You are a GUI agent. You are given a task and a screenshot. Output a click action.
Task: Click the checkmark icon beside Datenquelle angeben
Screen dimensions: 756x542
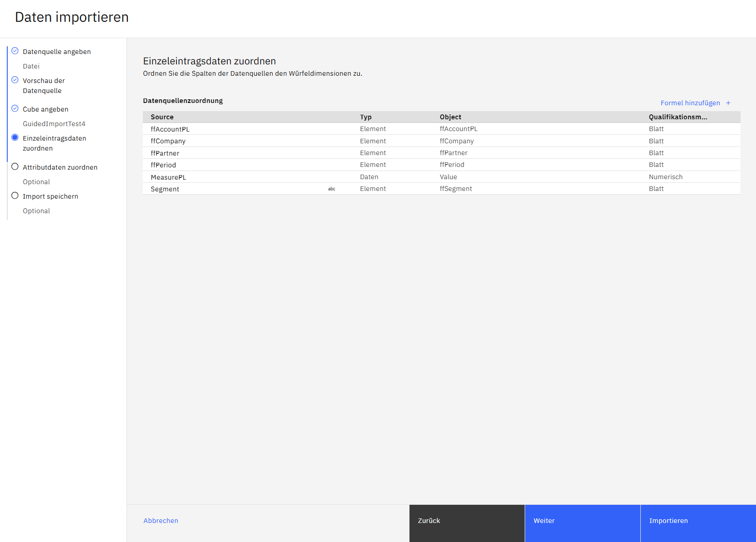[15, 51]
